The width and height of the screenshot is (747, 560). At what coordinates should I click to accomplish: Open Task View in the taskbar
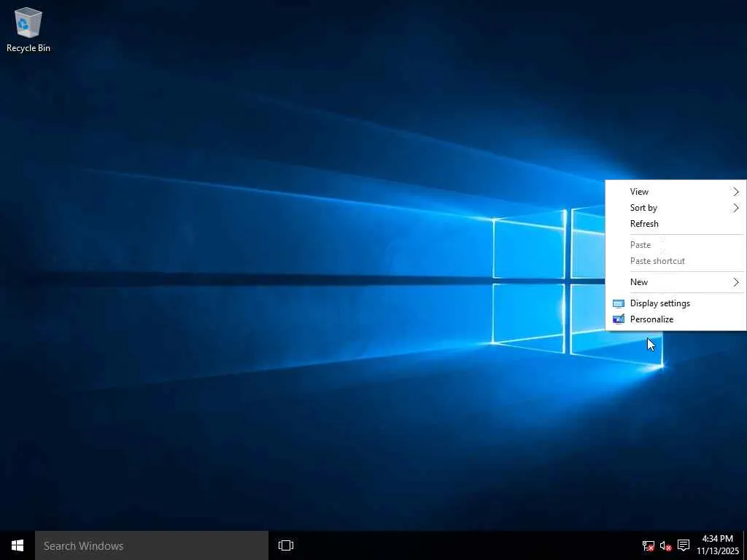[x=286, y=545]
